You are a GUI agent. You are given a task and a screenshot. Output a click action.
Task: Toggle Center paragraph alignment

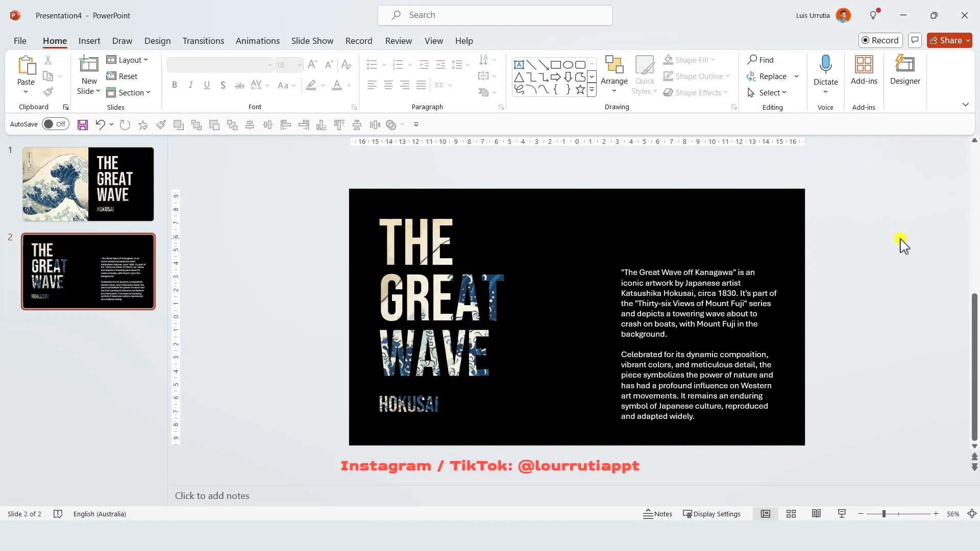pos(388,85)
